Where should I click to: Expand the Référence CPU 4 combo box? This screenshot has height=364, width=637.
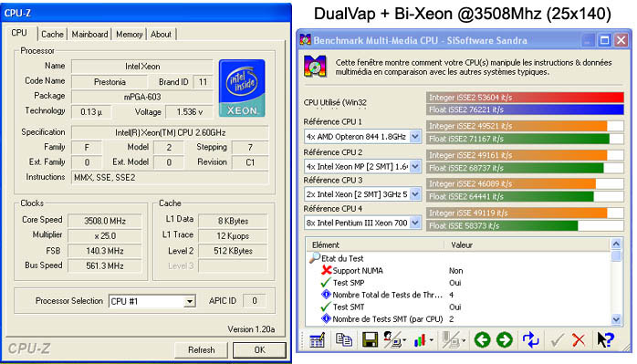pyautogui.click(x=415, y=223)
